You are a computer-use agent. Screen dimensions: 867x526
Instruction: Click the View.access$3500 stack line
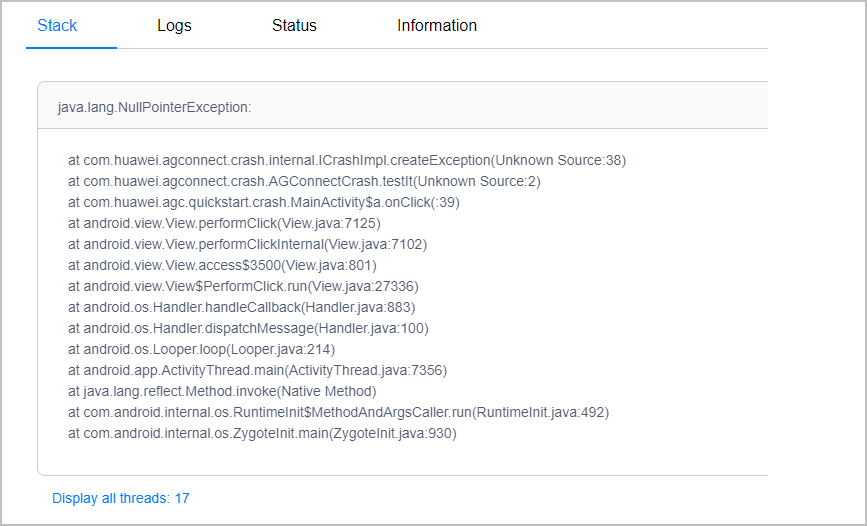pos(222,265)
